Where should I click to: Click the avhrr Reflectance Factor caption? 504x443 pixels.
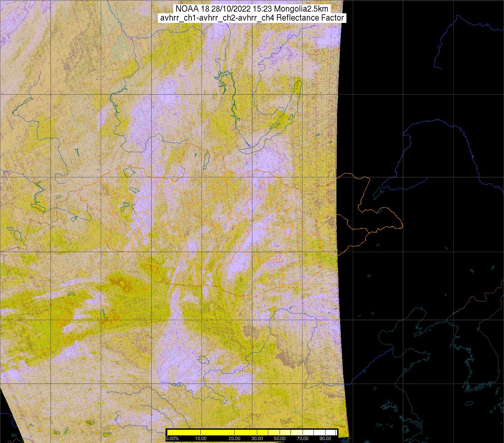pyautogui.click(x=252, y=18)
